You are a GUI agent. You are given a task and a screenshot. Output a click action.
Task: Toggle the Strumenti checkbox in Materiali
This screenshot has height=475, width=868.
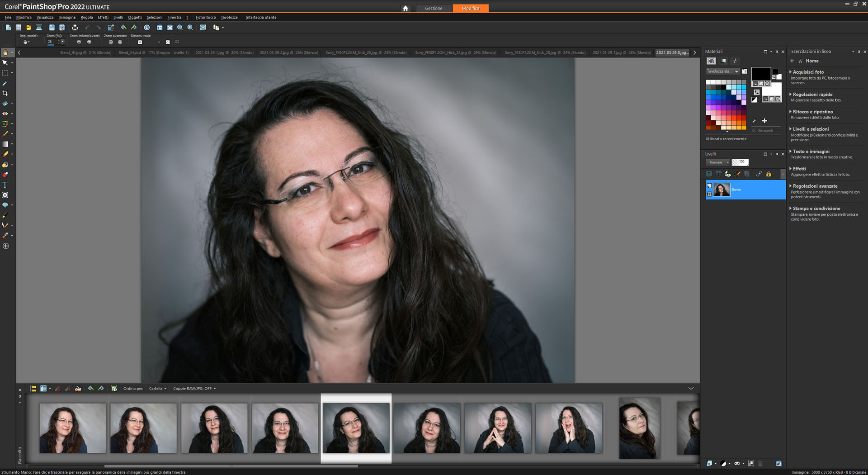pos(754,131)
